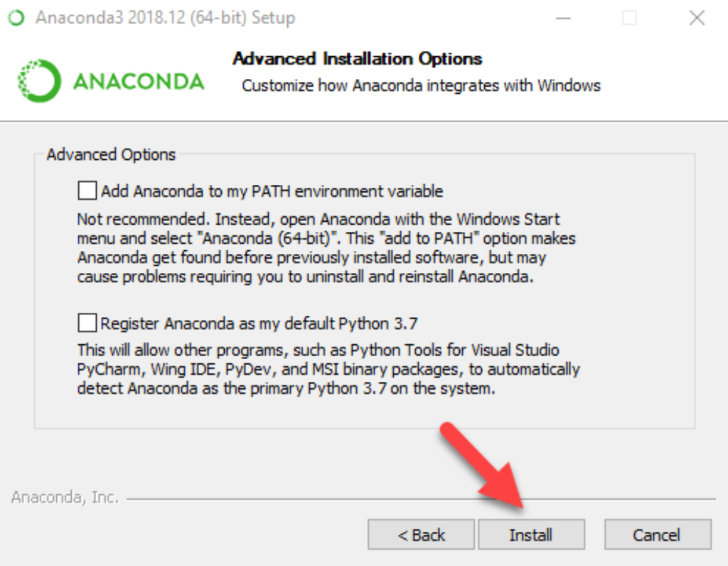Click the "Anaconda3 2018.12 (64-bit) Setup" window title
This screenshot has width=728, height=566.
(x=165, y=18)
